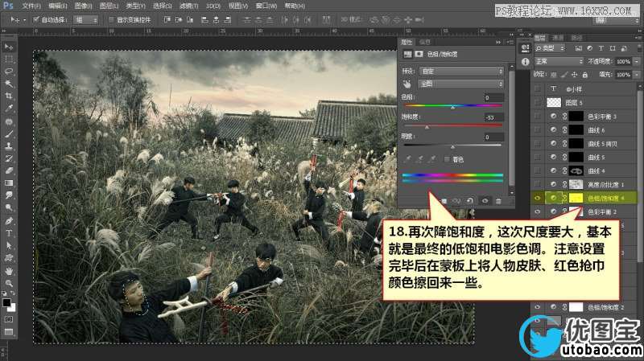Open the 文件 menu

[31, 6]
